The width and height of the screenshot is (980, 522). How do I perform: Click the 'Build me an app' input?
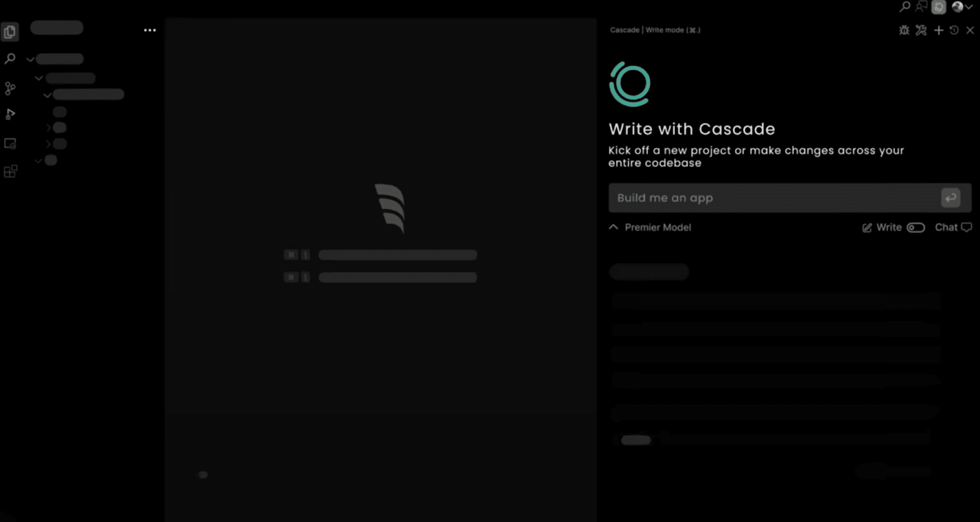point(772,198)
